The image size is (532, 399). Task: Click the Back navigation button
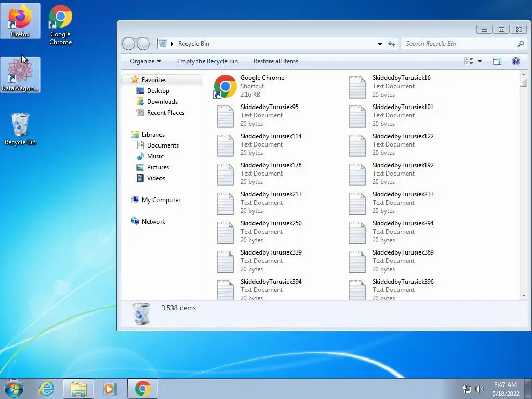tap(129, 44)
